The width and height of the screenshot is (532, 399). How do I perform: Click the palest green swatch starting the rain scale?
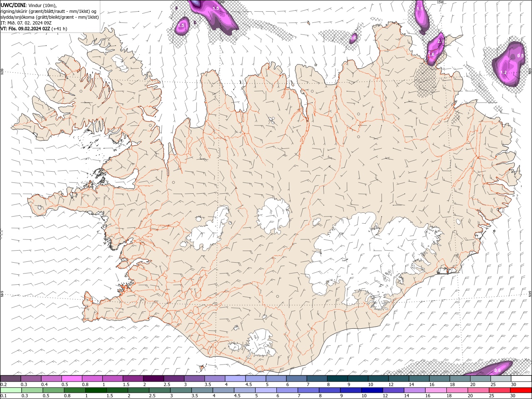tap(11, 390)
